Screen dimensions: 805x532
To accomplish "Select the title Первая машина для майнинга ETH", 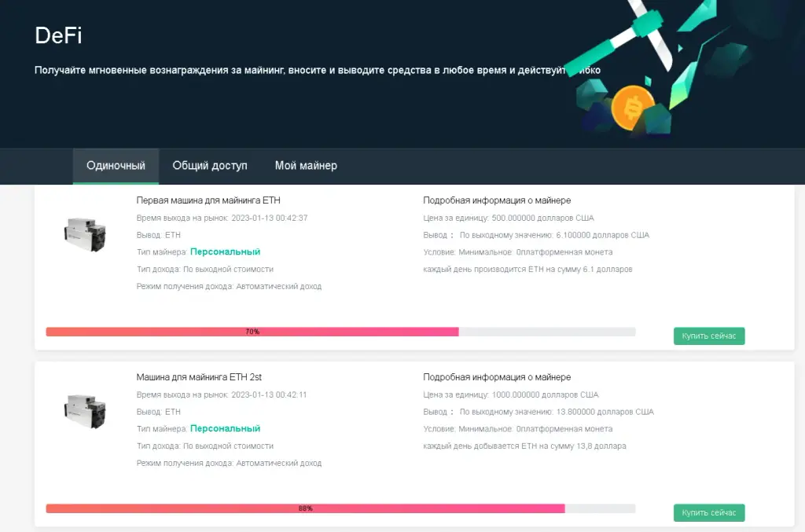I will pyautogui.click(x=208, y=200).
